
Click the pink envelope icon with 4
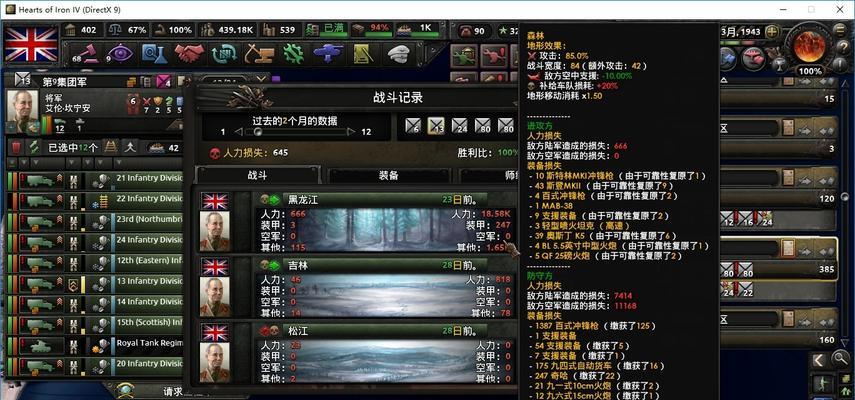pos(164,82)
